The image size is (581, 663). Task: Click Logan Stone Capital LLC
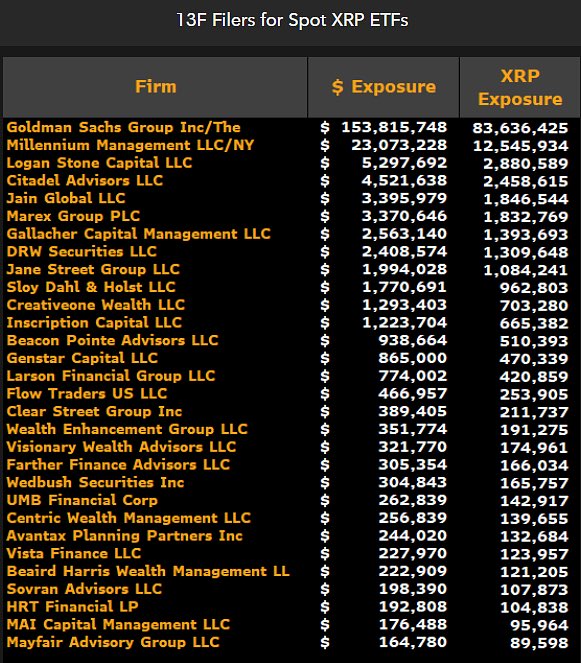99,163
